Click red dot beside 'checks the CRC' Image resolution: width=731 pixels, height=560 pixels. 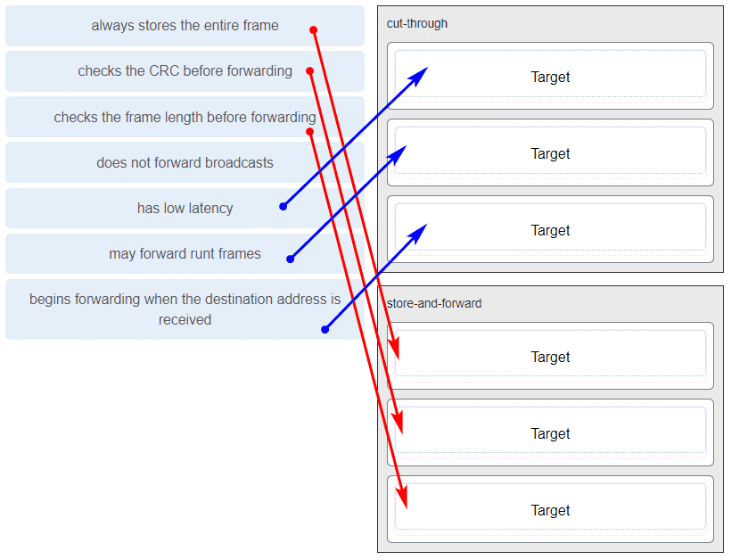(x=309, y=70)
